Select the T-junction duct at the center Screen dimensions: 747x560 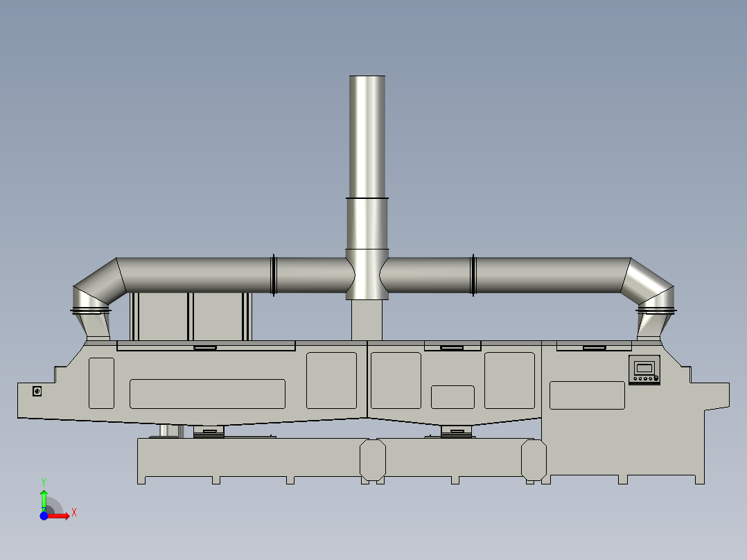coord(367,274)
